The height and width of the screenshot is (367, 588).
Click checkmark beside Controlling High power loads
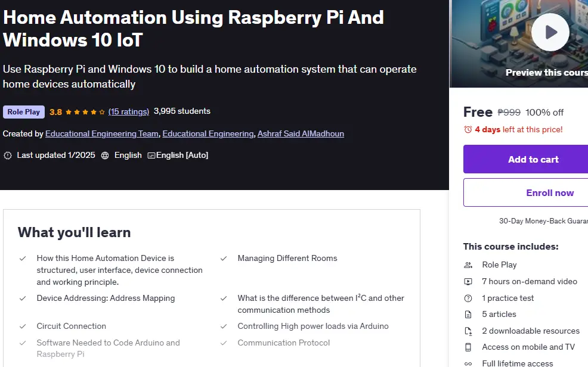[x=224, y=326]
